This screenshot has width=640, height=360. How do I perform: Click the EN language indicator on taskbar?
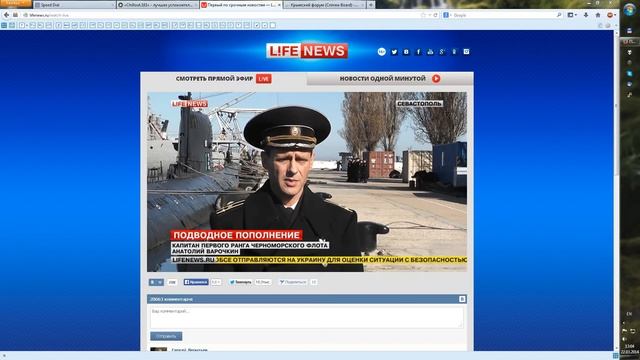(629, 314)
